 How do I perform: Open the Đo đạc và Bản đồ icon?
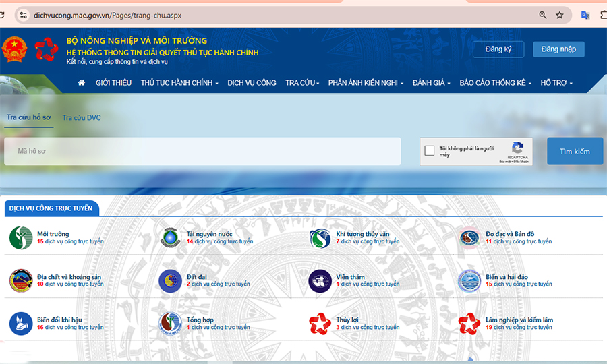[x=469, y=237]
